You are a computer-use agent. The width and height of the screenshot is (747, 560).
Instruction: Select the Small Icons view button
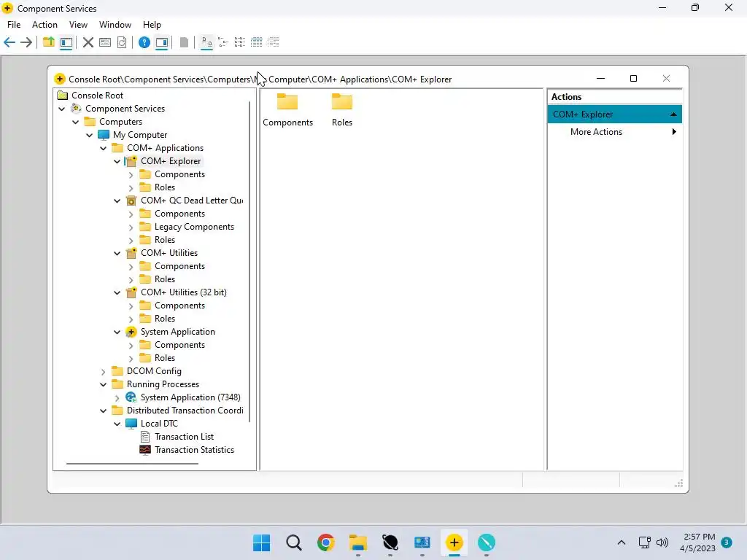pyautogui.click(x=223, y=42)
